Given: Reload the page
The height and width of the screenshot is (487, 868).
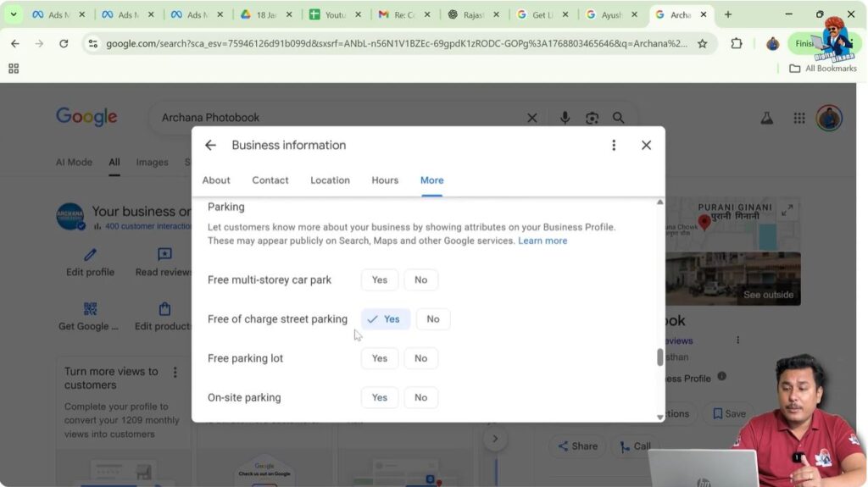Looking at the screenshot, I should pos(64,43).
